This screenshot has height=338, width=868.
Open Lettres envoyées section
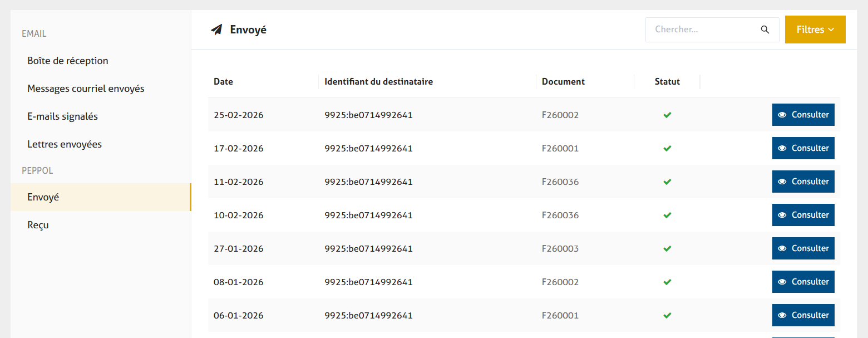65,144
